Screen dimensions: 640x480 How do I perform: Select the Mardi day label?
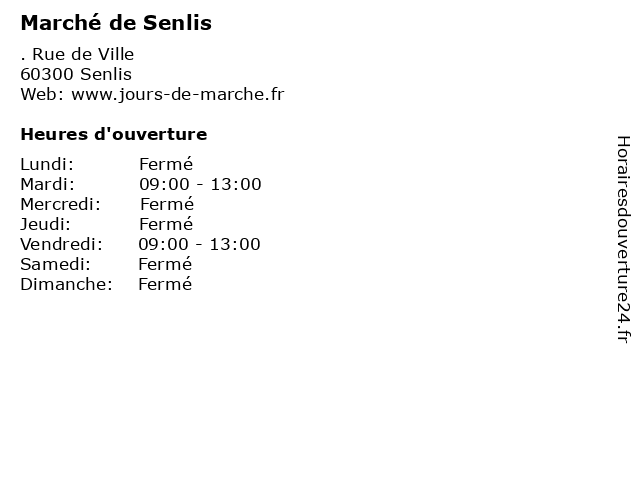(48, 184)
